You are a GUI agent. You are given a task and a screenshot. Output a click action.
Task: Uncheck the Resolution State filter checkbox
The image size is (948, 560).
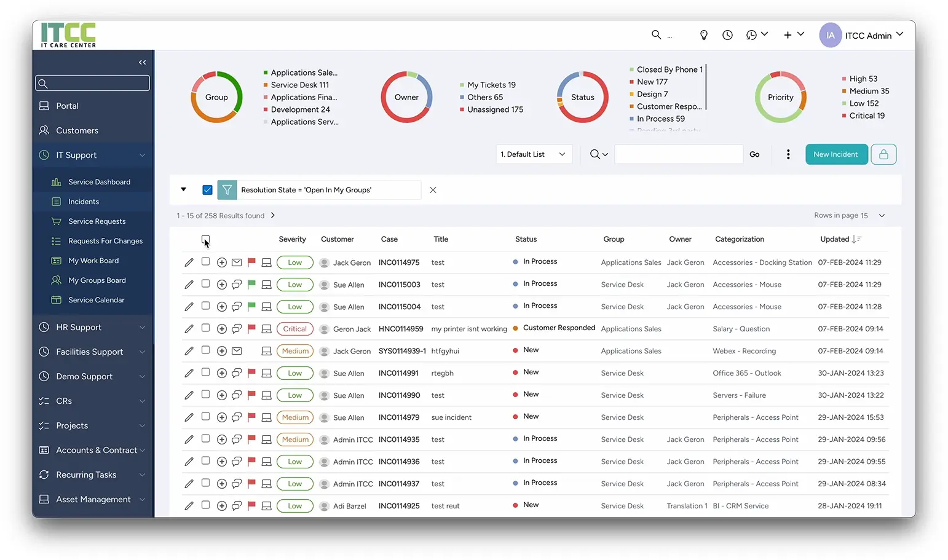pos(207,190)
